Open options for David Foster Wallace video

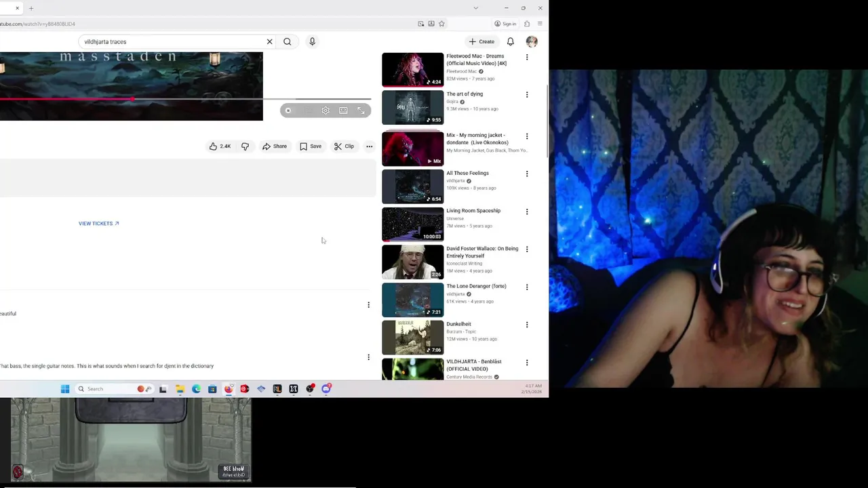pos(527,249)
